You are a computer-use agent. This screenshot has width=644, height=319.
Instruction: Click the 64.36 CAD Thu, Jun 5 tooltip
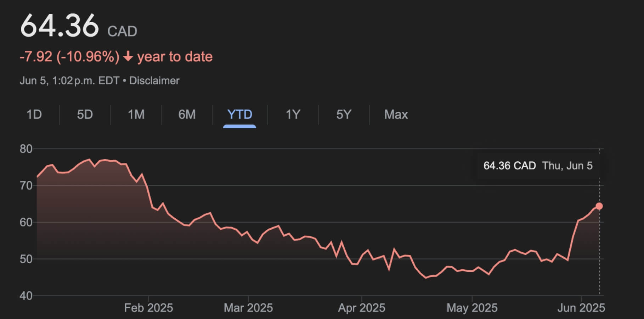point(538,166)
